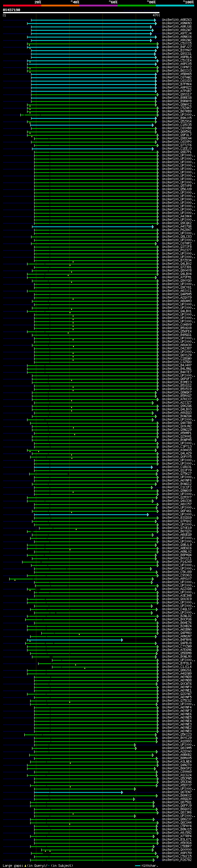Select hit UniRef100_B7ZD34
Screen dimensions: 197x868
[177, 260]
